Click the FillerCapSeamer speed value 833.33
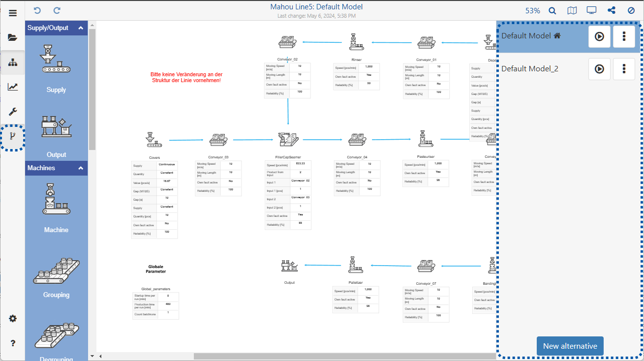The image size is (644, 361). pos(300,164)
